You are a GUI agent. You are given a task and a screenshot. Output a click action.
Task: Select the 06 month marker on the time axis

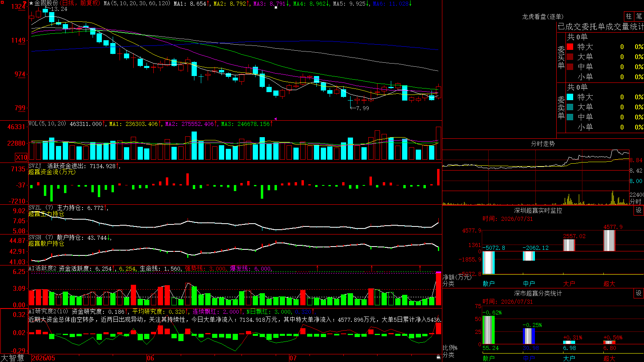coord(151,358)
